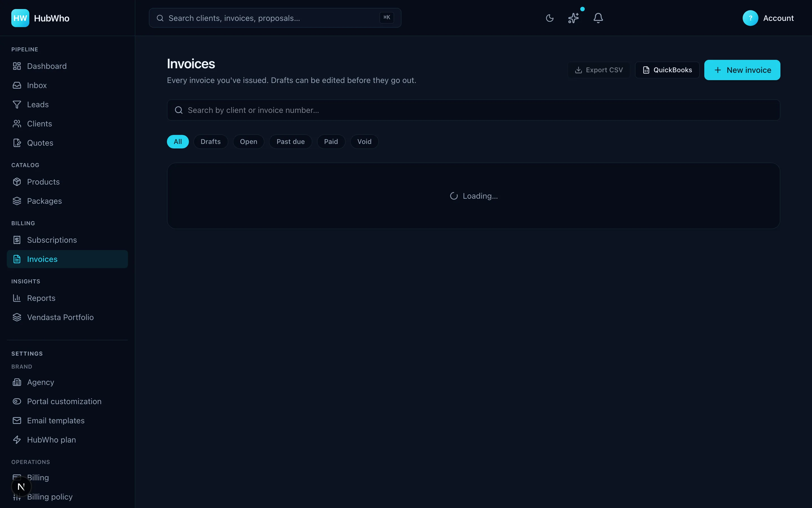Viewport: 812px width, 508px height.
Task: Create a New invoice
Action: pyautogui.click(x=742, y=70)
